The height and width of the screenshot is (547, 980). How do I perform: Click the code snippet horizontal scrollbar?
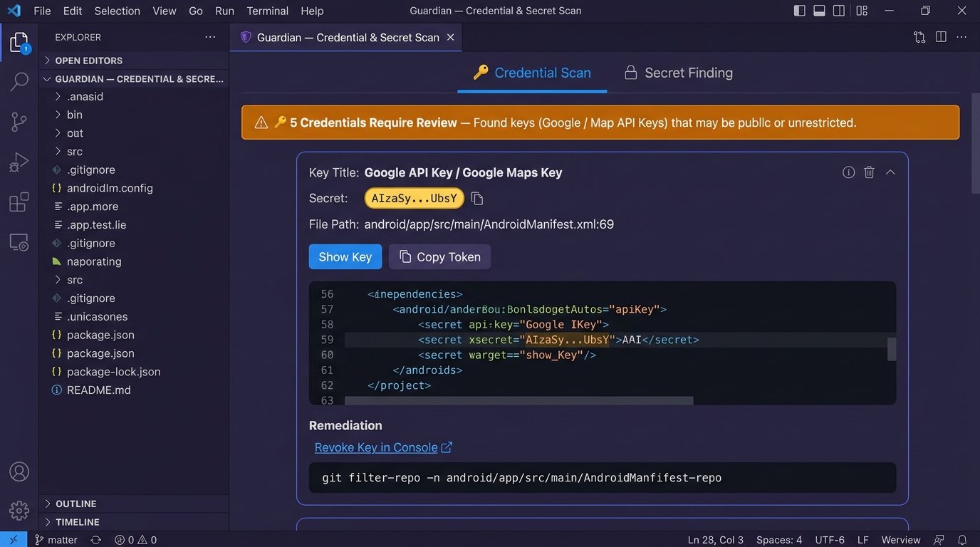(518, 401)
